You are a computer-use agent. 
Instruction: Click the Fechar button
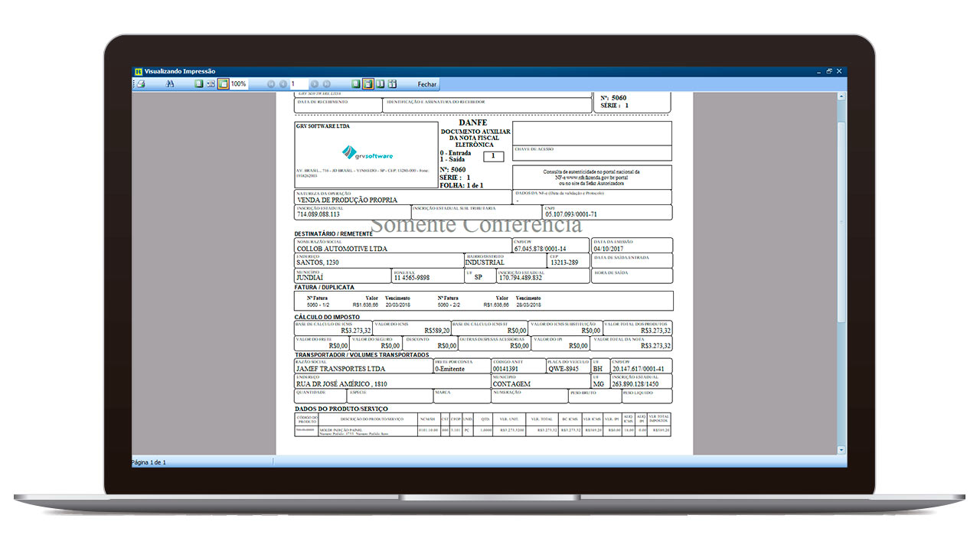[x=427, y=84]
